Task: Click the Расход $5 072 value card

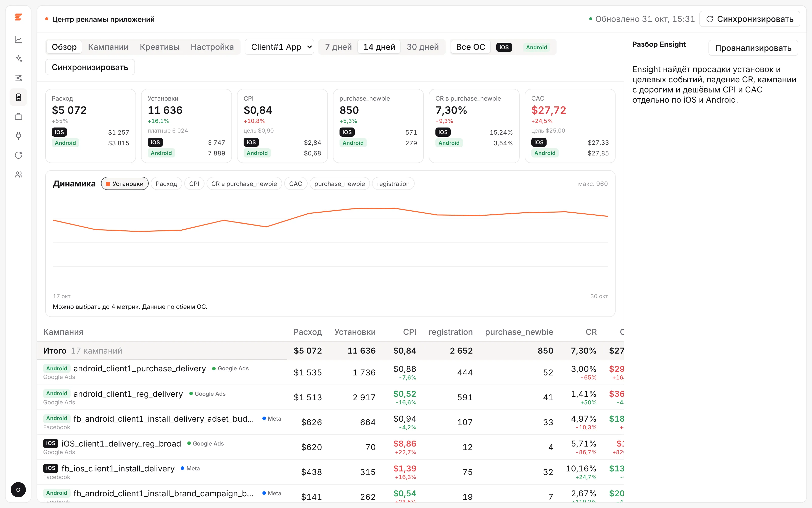Action: pos(91,126)
